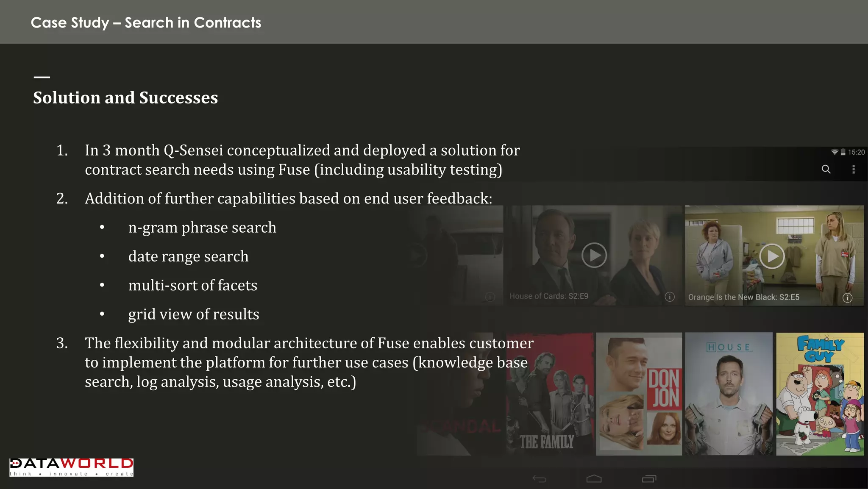Open info icon for House of Cards
The image size is (868, 489).
tap(670, 297)
